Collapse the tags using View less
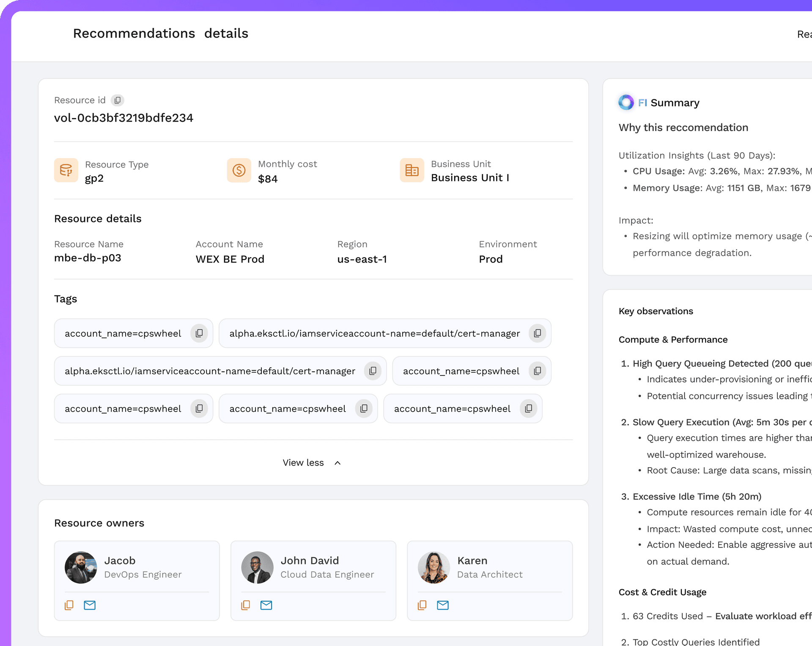The width and height of the screenshot is (812, 646). [303, 463]
